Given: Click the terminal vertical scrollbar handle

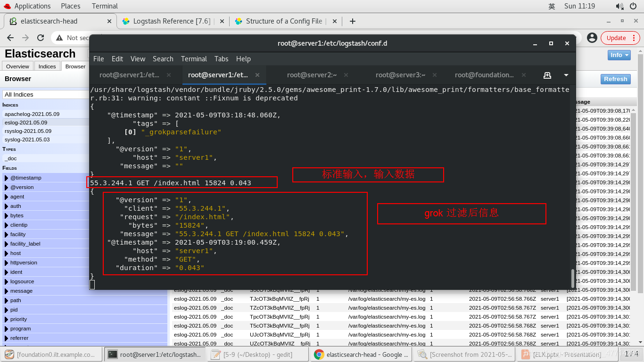Looking at the screenshot, I should [573, 278].
